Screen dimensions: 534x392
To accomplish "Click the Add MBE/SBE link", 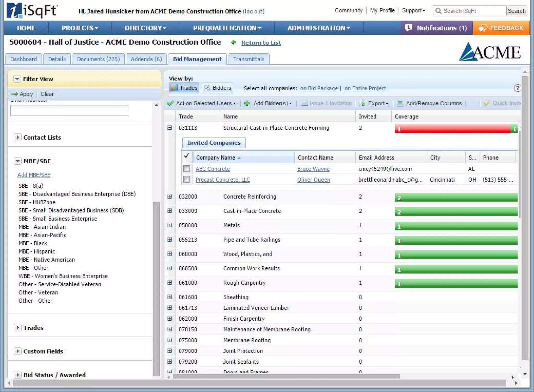I will [x=34, y=175].
